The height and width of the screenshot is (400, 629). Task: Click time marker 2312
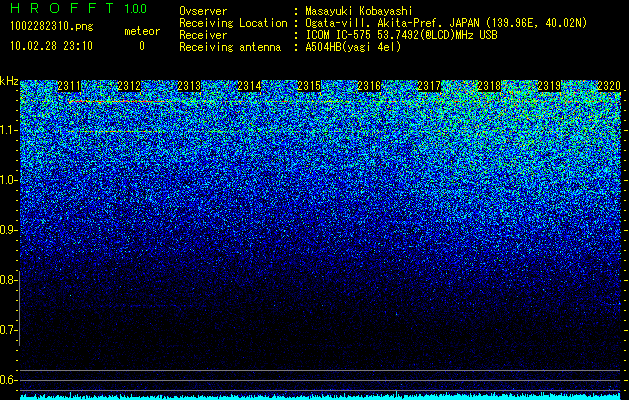pyautogui.click(x=129, y=86)
